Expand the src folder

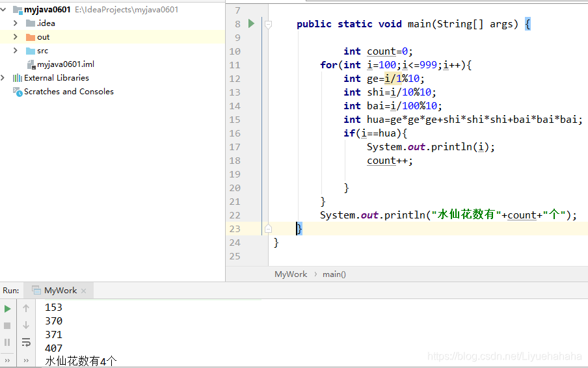pos(16,50)
